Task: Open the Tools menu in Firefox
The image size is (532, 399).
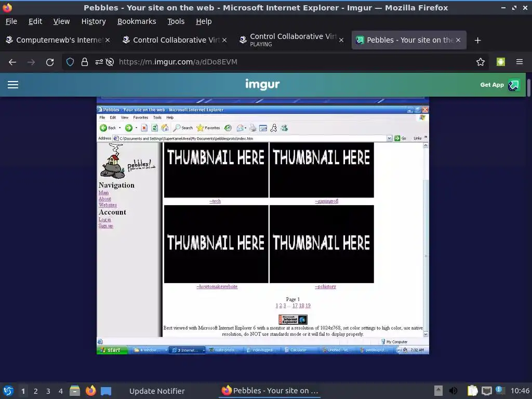Action: tap(176, 21)
